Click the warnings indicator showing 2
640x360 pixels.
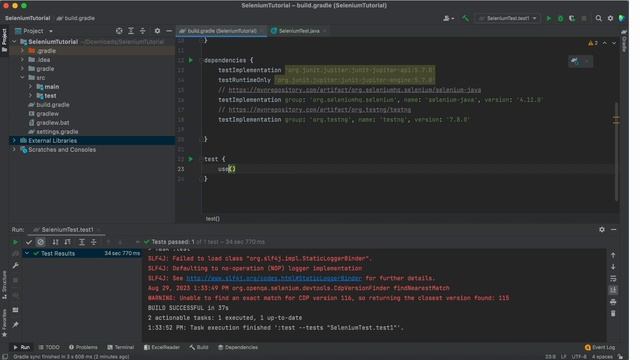coord(593,43)
